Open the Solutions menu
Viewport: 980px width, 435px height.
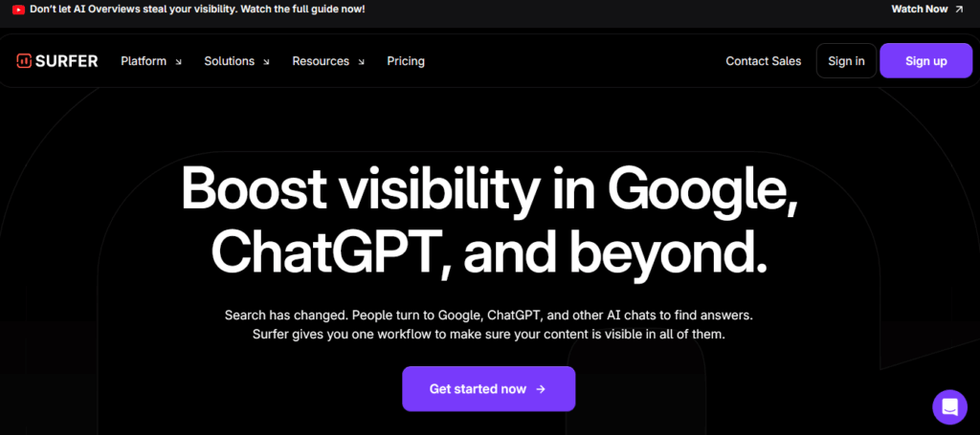(229, 61)
